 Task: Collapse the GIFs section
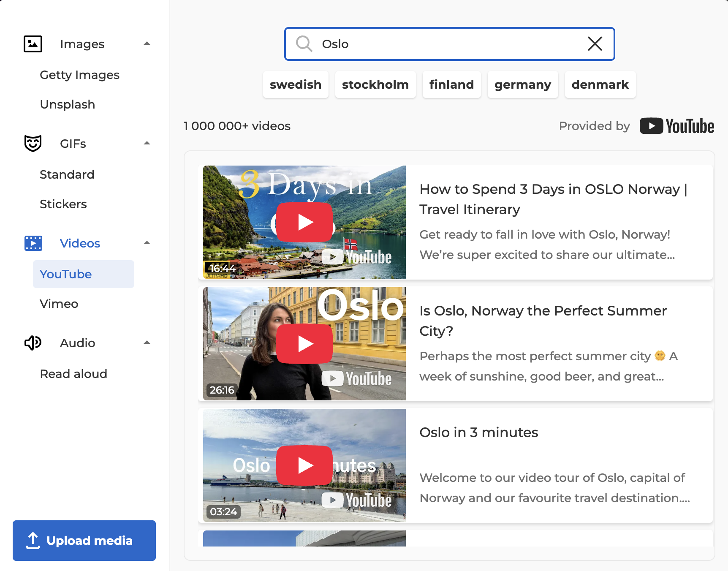point(147,143)
